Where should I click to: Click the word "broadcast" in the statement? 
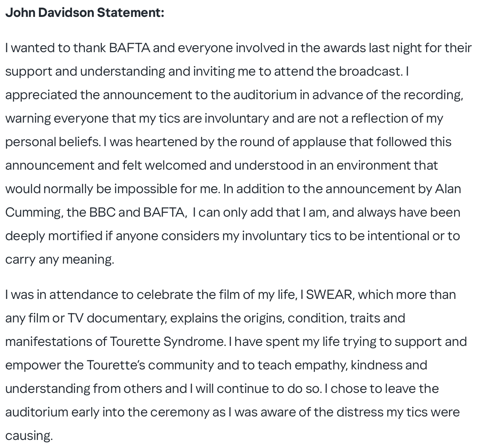pos(370,71)
